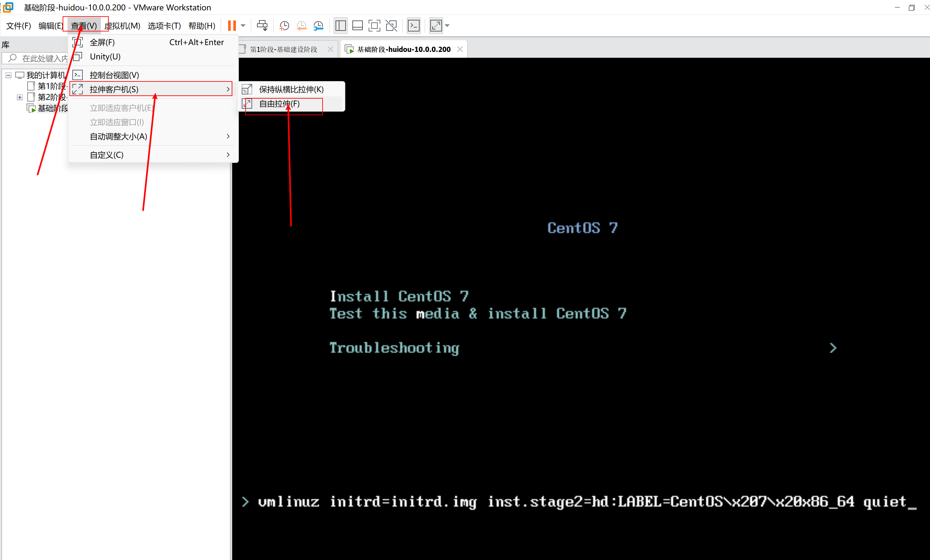
Task: Click Send Ctrl+Alt+Del toolbar icon
Action: click(262, 26)
